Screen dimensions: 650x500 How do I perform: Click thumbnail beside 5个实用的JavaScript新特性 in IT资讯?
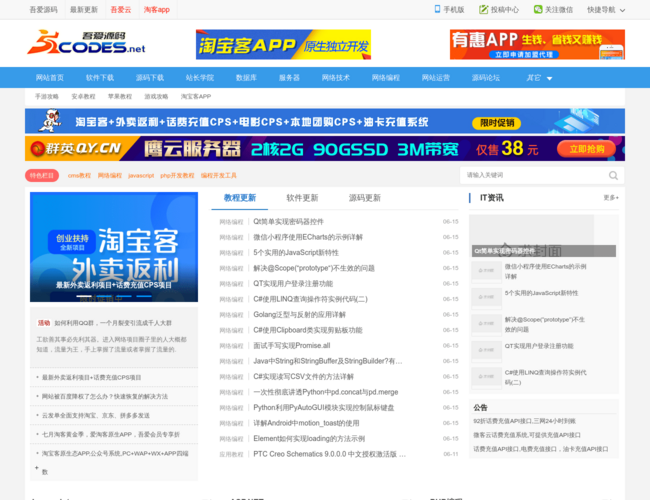[x=487, y=297]
